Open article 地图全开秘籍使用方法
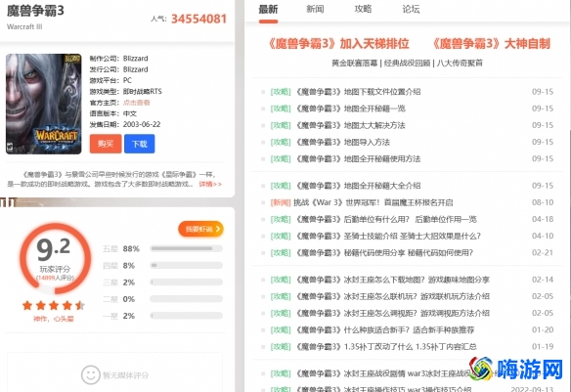The image size is (571, 392). click(x=357, y=158)
